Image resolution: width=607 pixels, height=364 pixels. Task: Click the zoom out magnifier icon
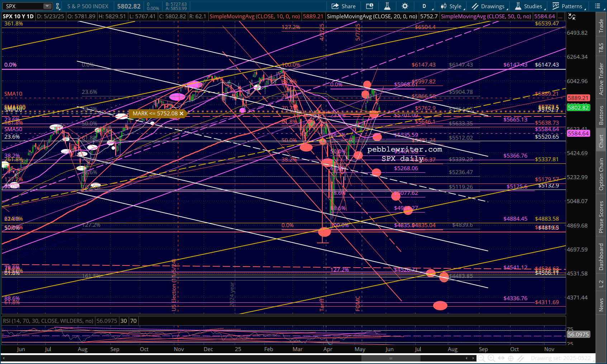(482, 358)
